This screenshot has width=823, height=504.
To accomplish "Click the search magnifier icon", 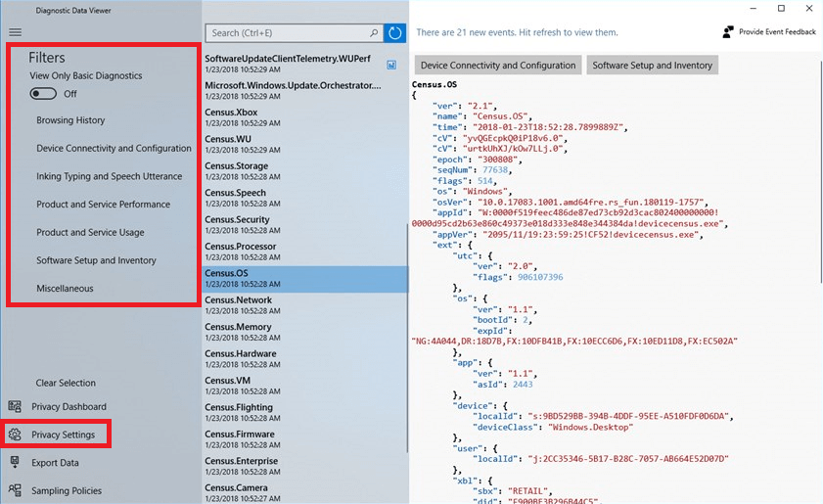I will click(x=374, y=33).
